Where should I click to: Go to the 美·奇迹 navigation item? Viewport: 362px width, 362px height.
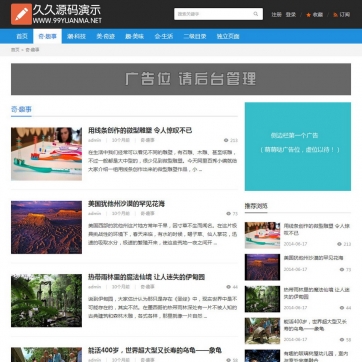point(106,36)
